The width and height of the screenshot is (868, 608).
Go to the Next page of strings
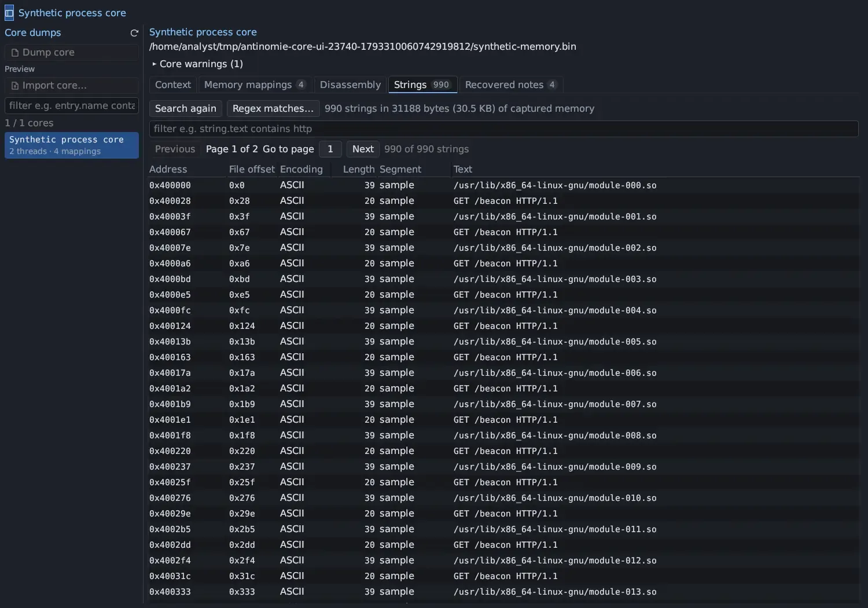pos(363,149)
